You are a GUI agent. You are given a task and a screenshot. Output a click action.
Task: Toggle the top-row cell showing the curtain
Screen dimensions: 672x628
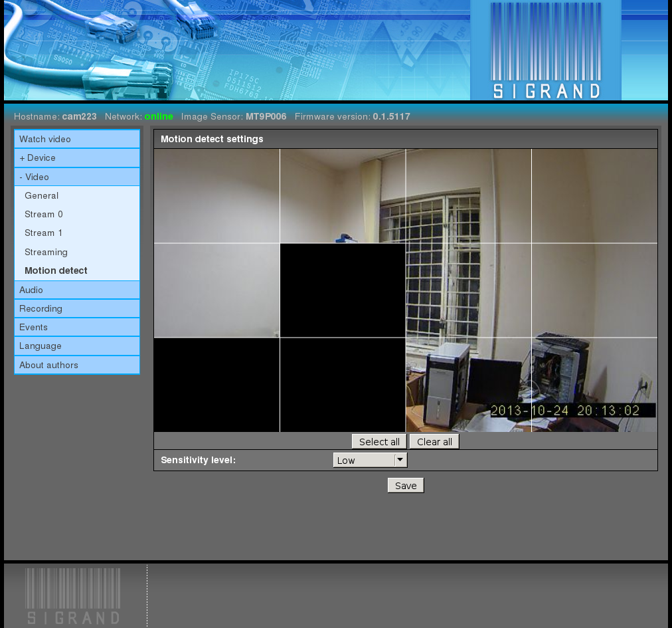click(x=343, y=196)
